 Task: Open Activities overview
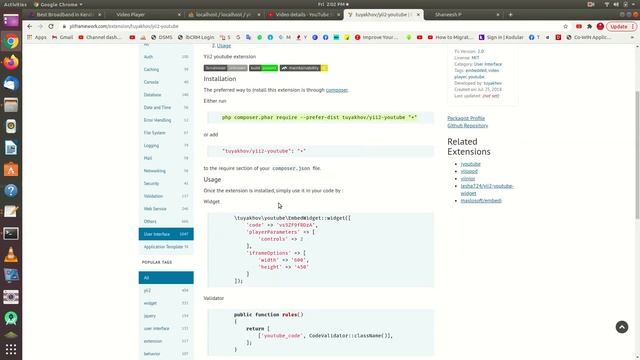click(15, 4)
